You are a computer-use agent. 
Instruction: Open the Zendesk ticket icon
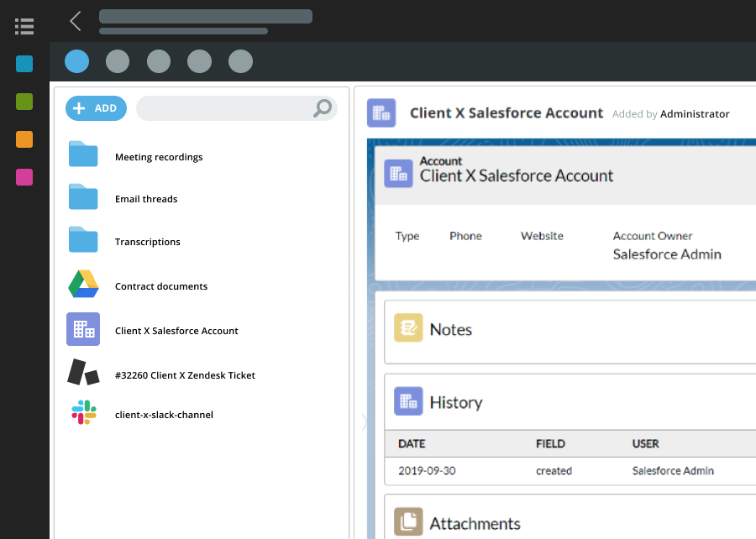(x=83, y=374)
